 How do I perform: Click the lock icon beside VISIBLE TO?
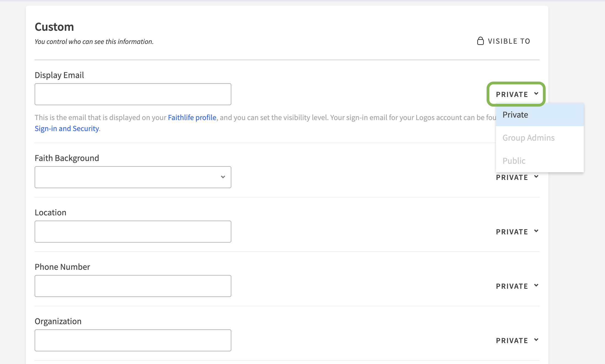point(480,41)
